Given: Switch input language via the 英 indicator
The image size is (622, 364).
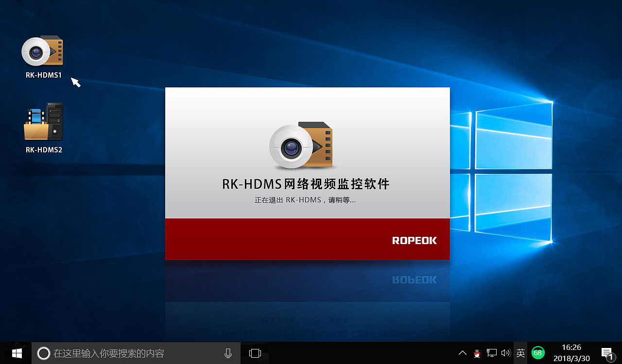Looking at the screenshot, I should click(520, 353).
